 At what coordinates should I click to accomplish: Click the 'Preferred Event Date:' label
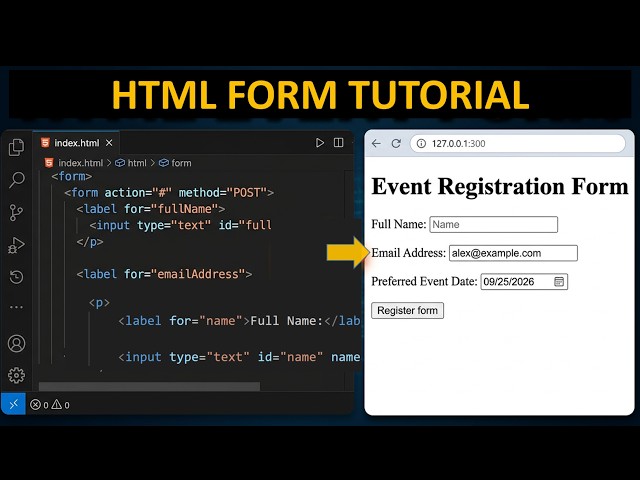[424, 281]
